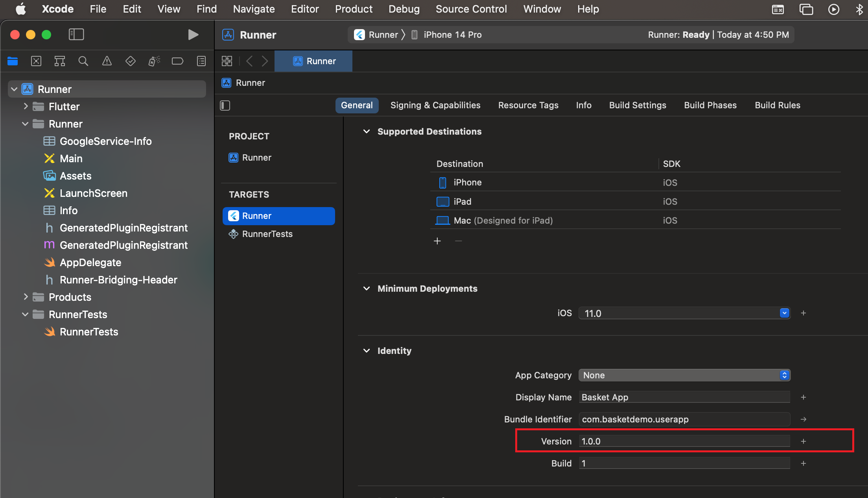Click the plus beside Build field
Screen dimensions: 868x498
tap(803, 463)
